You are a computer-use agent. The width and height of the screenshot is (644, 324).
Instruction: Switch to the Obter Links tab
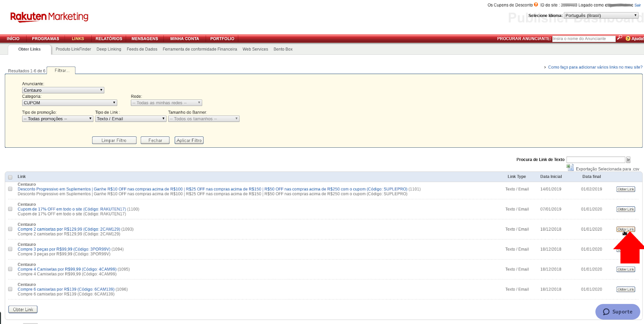[x=29, y=49]
